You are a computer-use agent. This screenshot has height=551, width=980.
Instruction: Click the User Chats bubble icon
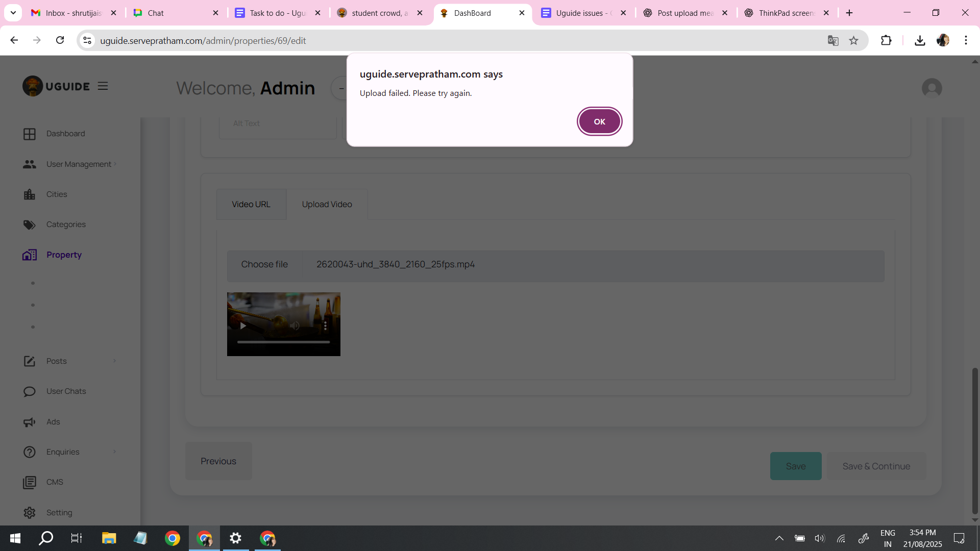(30, 391)
